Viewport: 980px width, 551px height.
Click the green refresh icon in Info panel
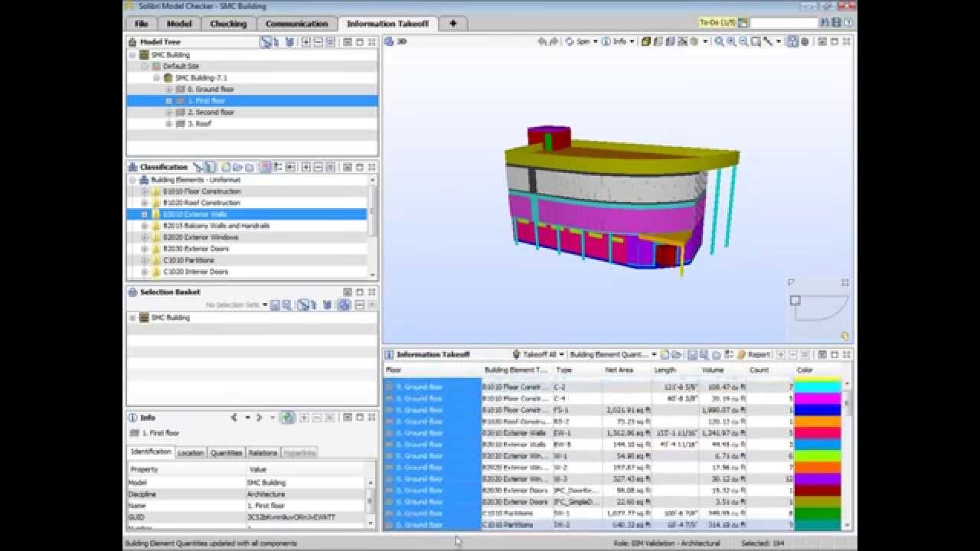(x=288, y=418)
